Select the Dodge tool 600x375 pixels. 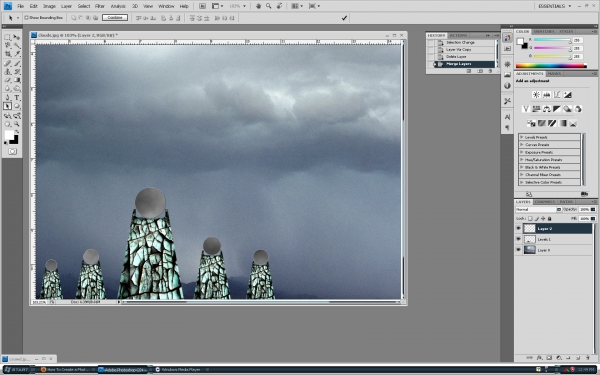(x=17, y=89)
